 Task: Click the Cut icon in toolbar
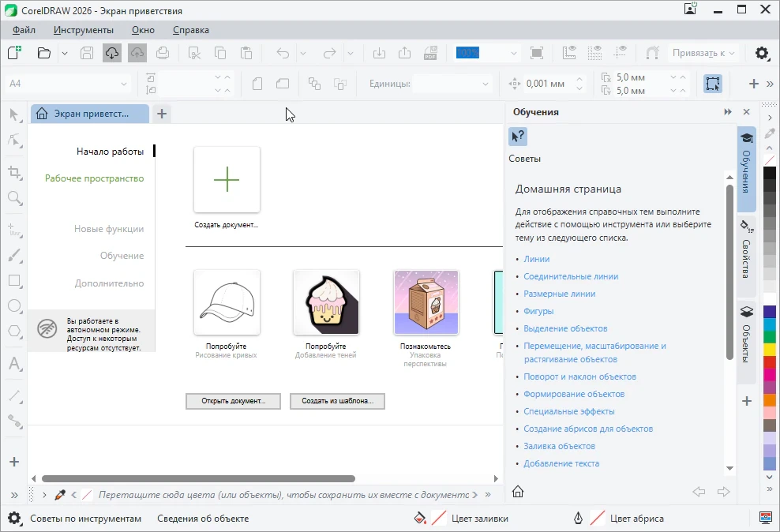point(194,53)
